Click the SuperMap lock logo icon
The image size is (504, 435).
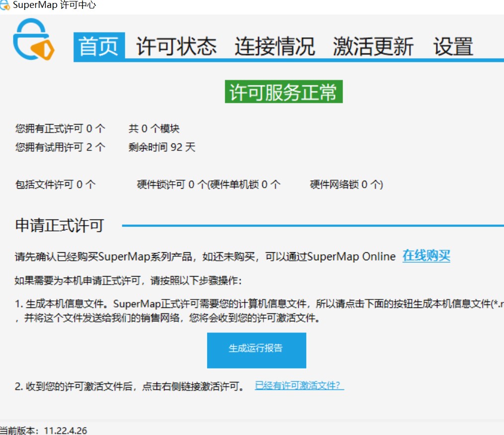point(34,39)
